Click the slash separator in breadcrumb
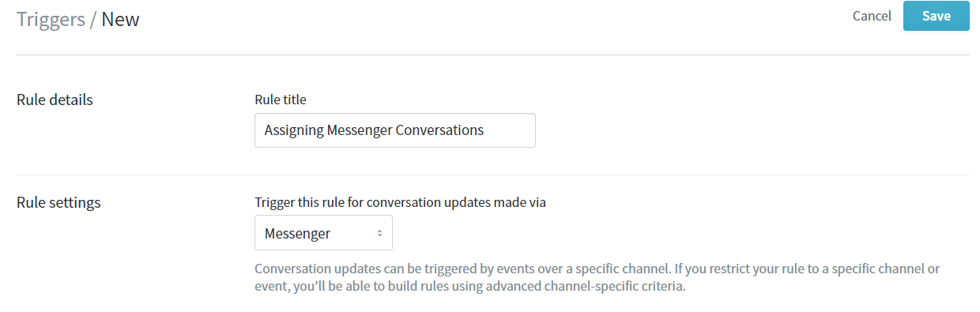 point(92,20)
